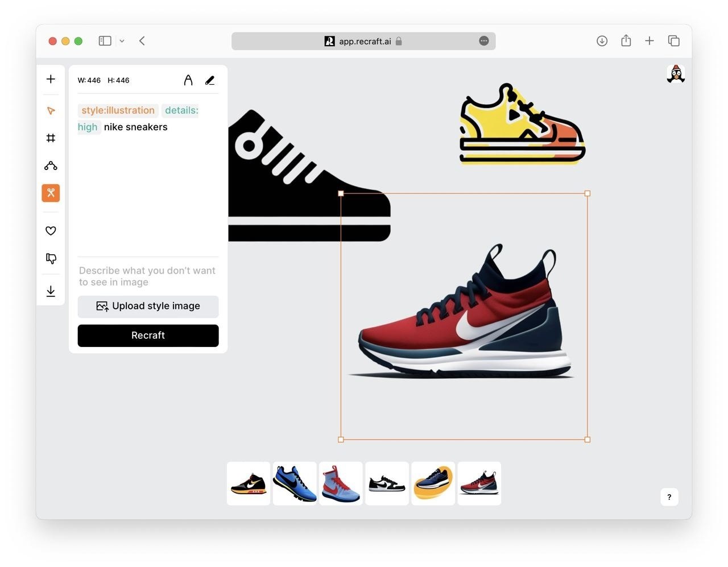Show Safari tab overview
Screen dimensions: 728x567
[x=674, y=41]
